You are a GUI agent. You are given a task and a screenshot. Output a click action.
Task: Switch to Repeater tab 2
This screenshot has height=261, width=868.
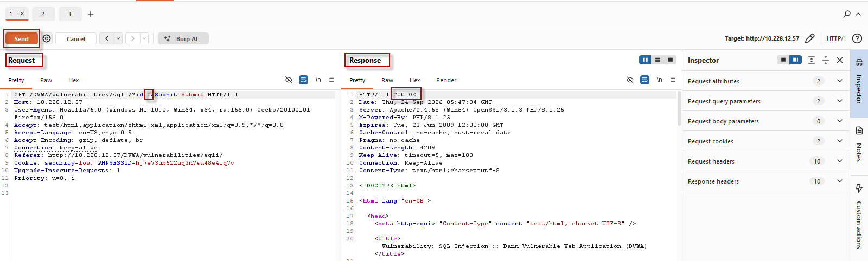[x=43, y=14]
